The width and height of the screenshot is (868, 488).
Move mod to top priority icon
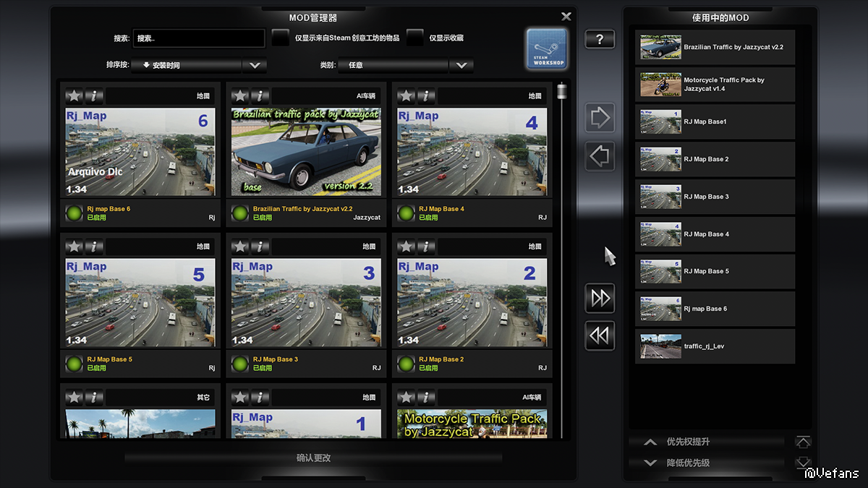coord(803,442)
